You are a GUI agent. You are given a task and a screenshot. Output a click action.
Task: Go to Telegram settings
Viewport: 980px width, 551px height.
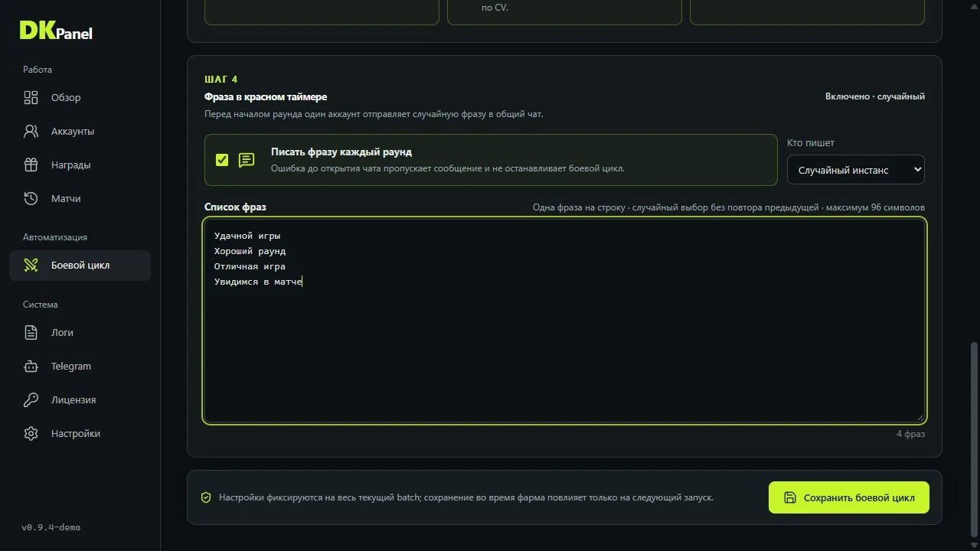pos(80,366)
